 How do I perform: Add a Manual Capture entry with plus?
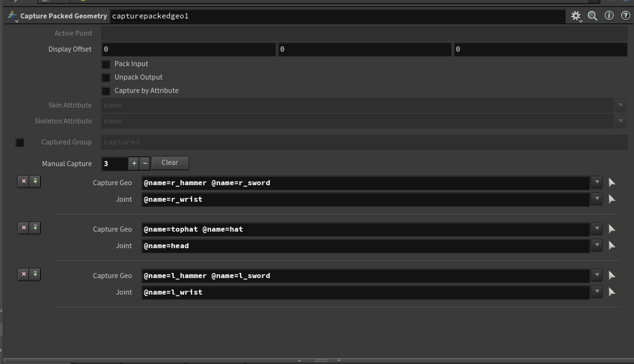pyautogui.click(x=134, y=164)
